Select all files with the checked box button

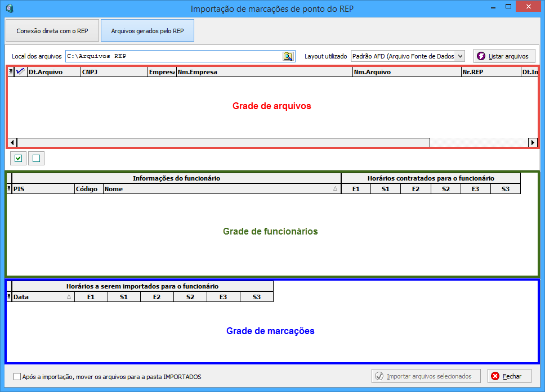[18, 159]
